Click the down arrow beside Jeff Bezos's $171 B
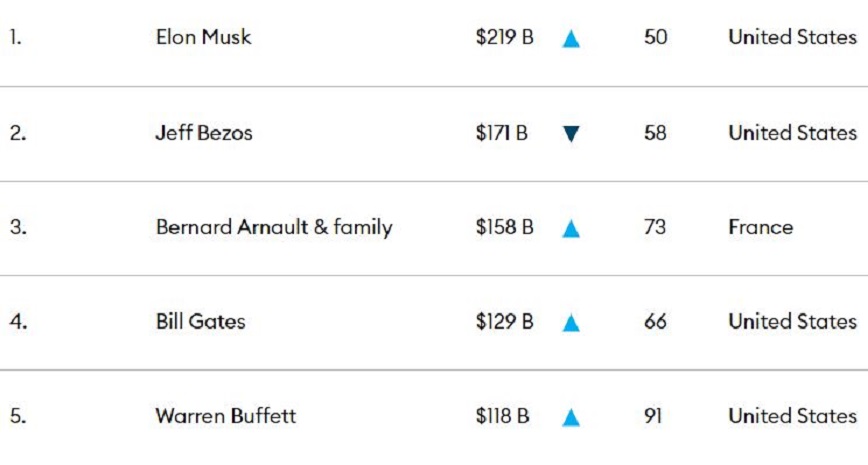 [571, 134]
